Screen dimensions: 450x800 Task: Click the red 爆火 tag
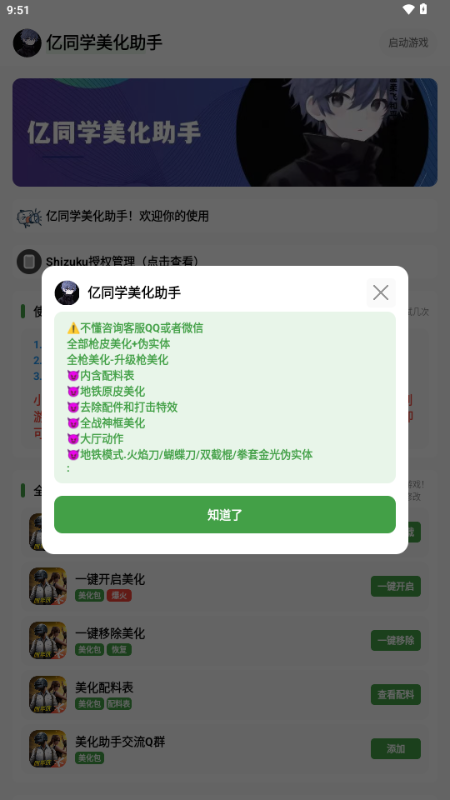click(119, 595)
